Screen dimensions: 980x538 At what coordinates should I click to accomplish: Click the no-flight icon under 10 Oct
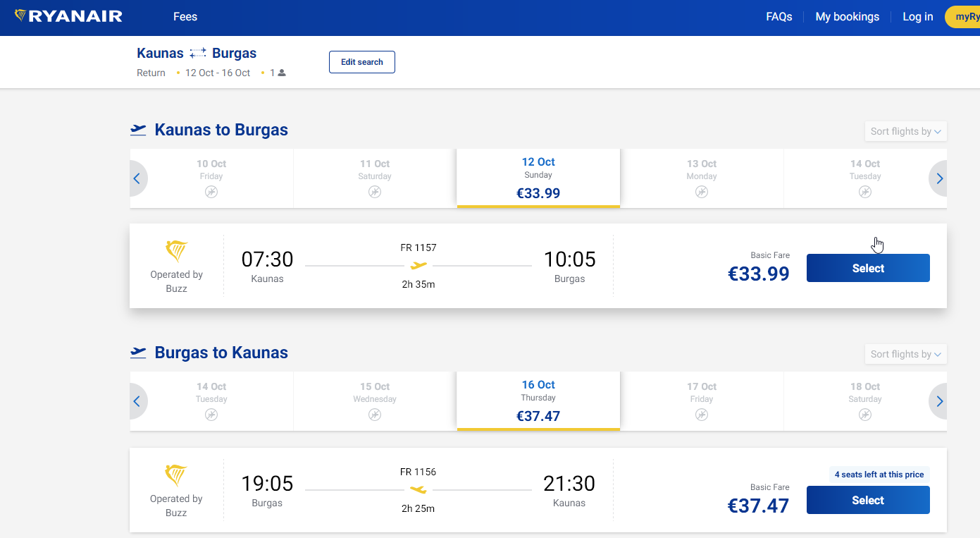[211, 192]
